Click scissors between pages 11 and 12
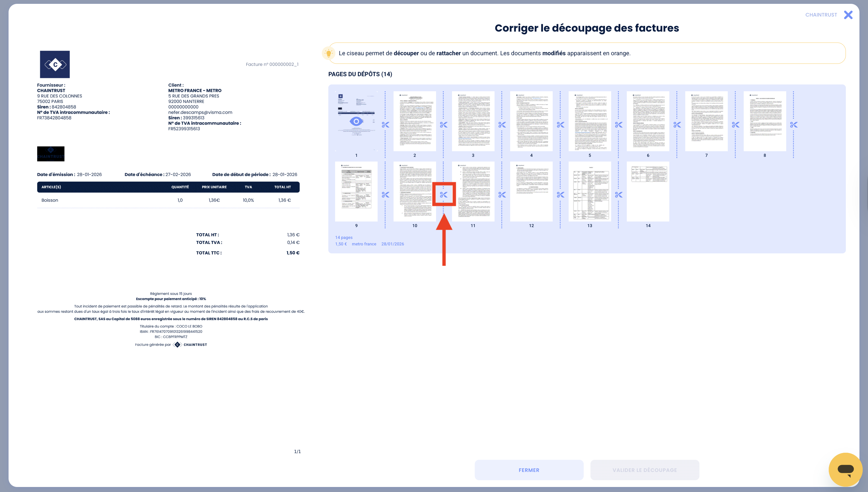This screenshot has width=868, height=492. (x=502, y=195)
